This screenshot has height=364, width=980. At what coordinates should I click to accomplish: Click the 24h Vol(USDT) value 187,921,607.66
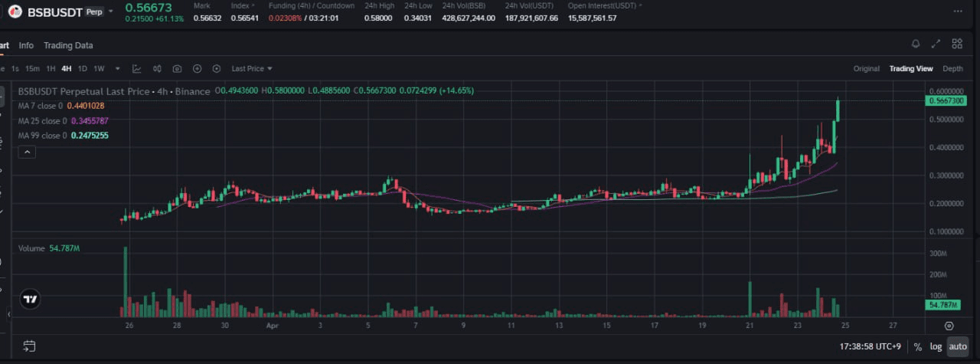(532, 18)
